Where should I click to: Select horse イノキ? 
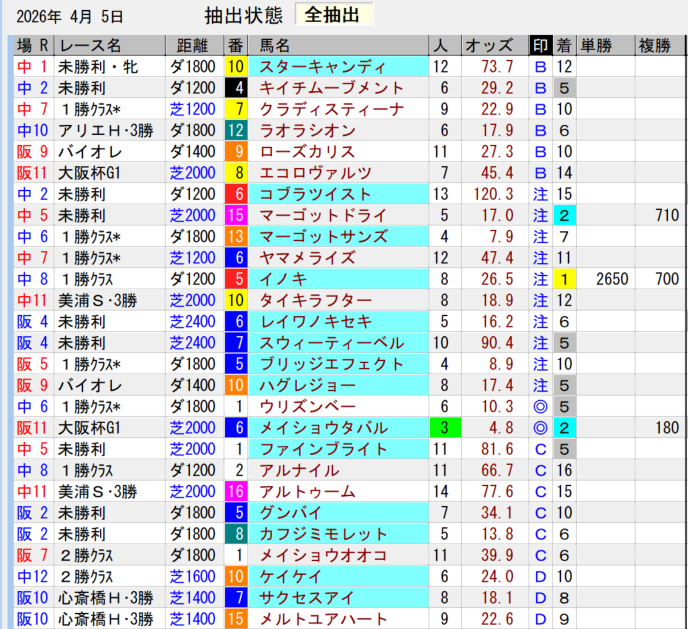[x=338, y=279]
